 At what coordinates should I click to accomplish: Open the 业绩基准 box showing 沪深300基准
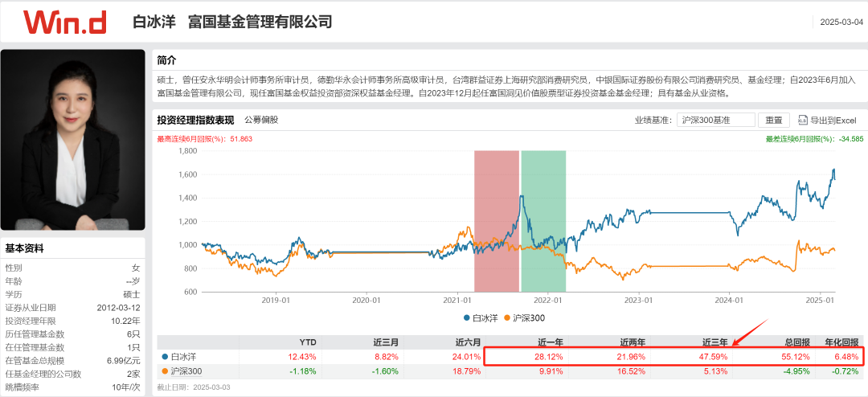[716, 121]
